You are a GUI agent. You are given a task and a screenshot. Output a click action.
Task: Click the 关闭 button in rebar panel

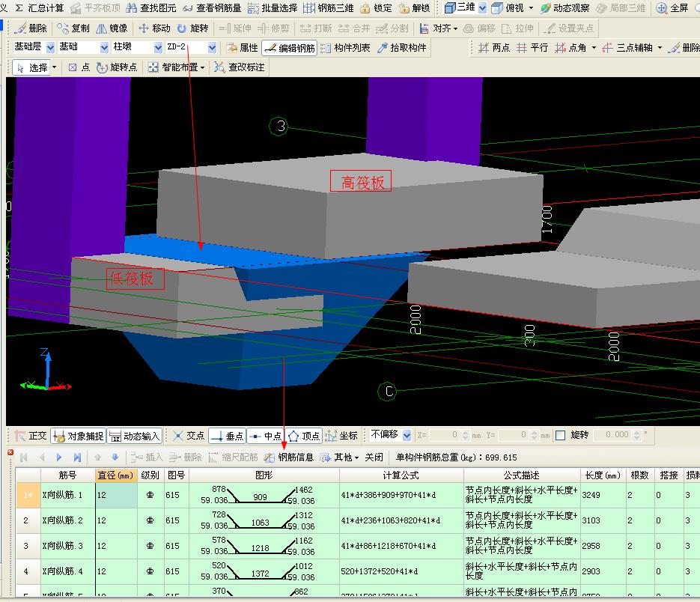pyautogui.click(x=374, y=457)
